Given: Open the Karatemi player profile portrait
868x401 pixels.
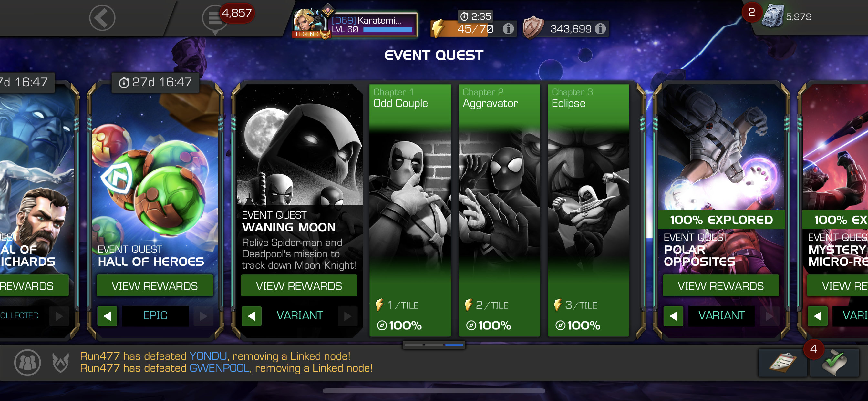Looking at the screenshot, I should [x=310, y=22].
